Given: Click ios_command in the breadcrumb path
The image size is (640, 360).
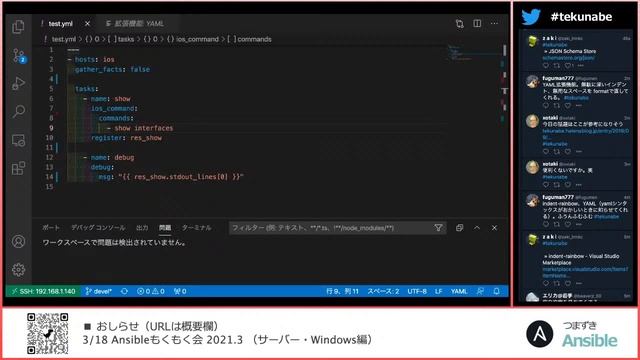Looking at the screenshot, I should click(x=197, y=39).
